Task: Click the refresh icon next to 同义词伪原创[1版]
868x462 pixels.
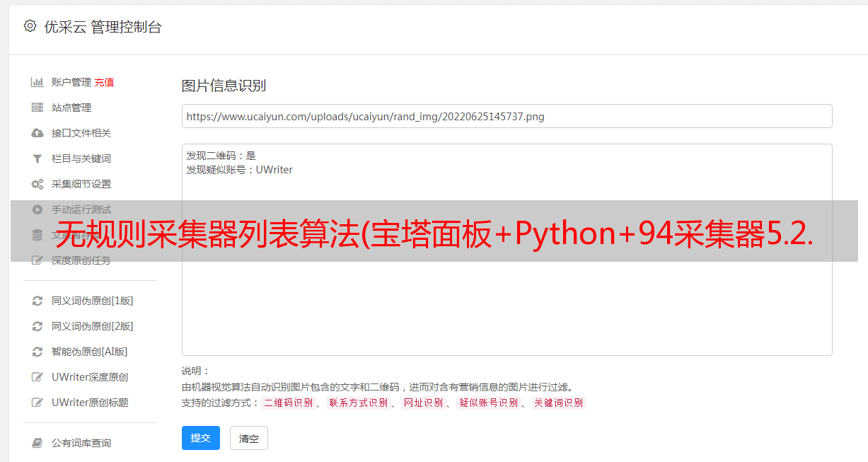Action: tap(37, 301)
